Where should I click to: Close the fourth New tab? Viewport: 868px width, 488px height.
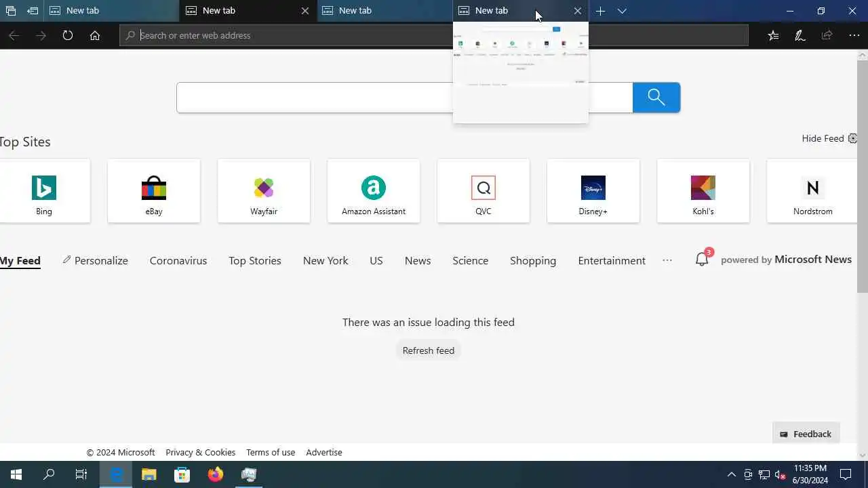pos(578,11)
